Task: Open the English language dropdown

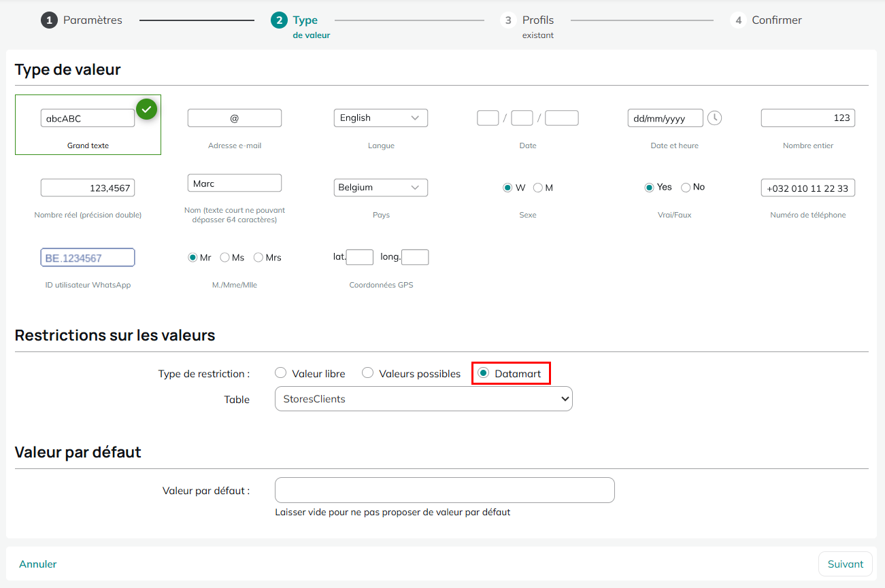Action: pyautogui.click(x=381, y=118)
